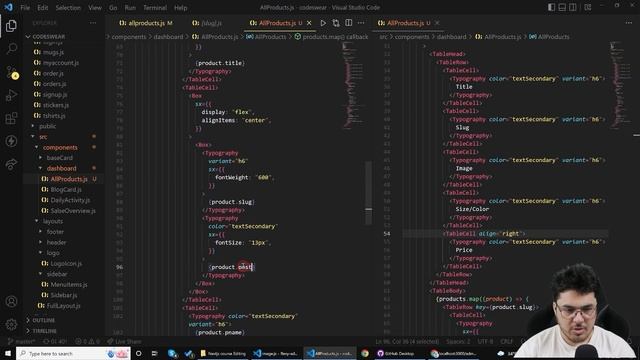Image resolution: width=640 pixels, height=360 pixels.
Task: Click Windows Start button
Action: (x=8, y=353)
